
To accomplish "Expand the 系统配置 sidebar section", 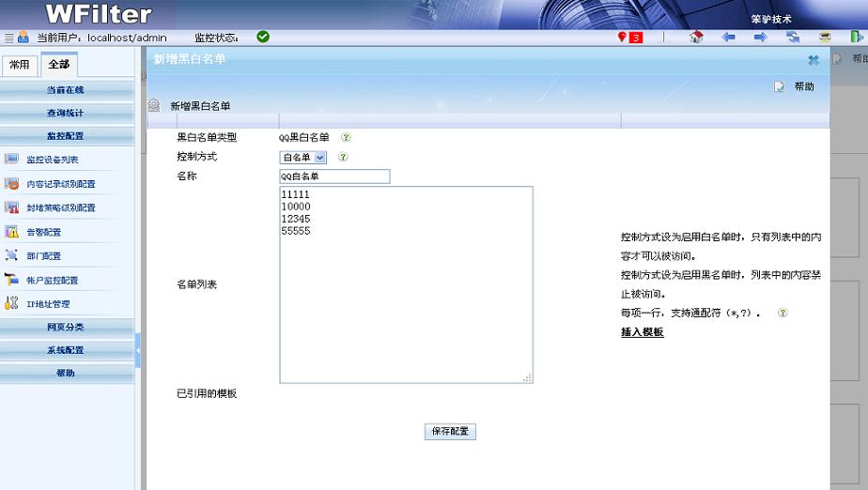I will [66, 350].
